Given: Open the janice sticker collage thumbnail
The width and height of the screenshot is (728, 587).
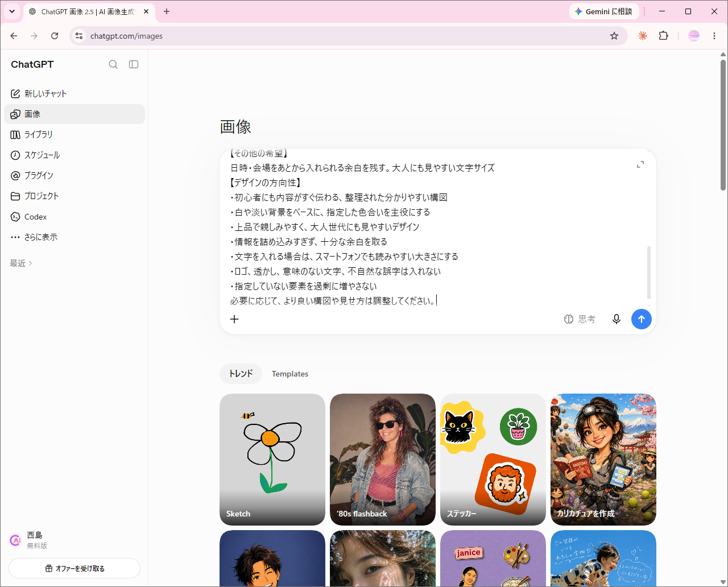Looking at the screenshot, I should [x=493, y=558].
